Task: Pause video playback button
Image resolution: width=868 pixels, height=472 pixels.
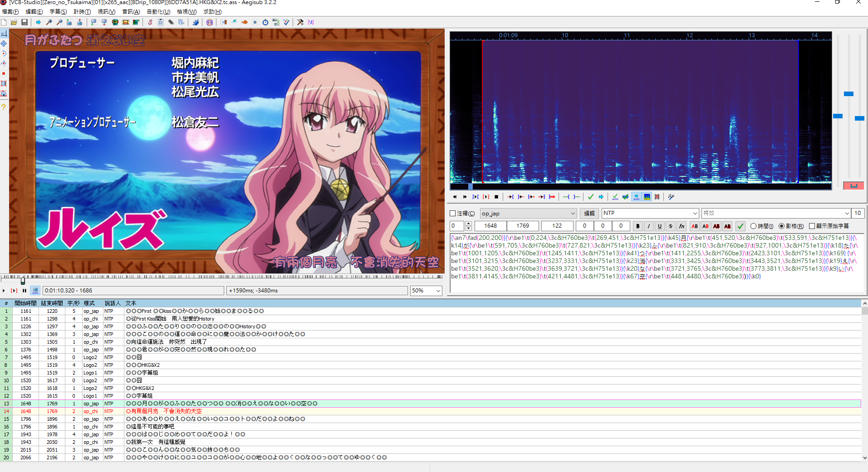Action: [25, 291]
